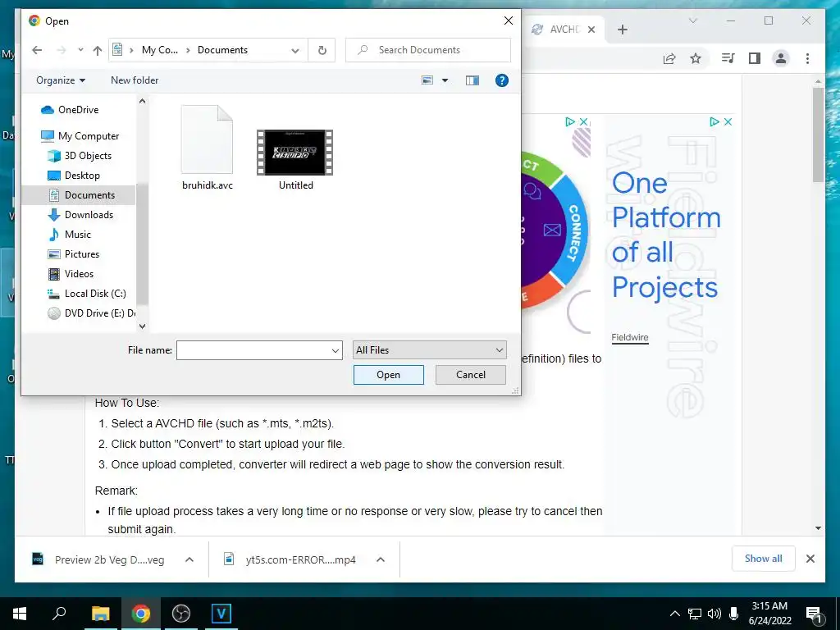Open Windows taskbar search
Screen dimensions: 840x630
pyautogui.click(x=59, y=614)
